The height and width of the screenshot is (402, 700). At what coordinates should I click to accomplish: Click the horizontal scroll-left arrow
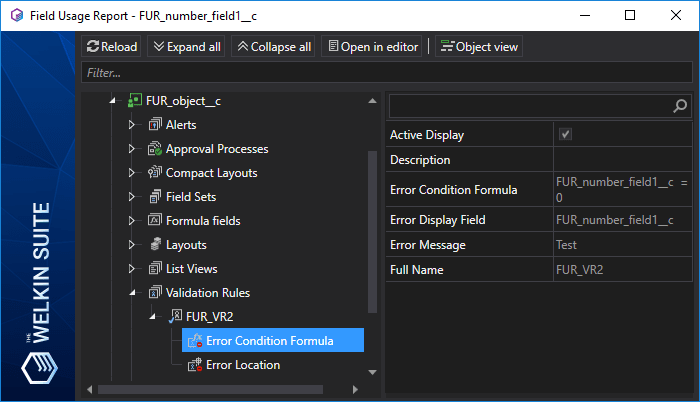[x=89, y=389]
